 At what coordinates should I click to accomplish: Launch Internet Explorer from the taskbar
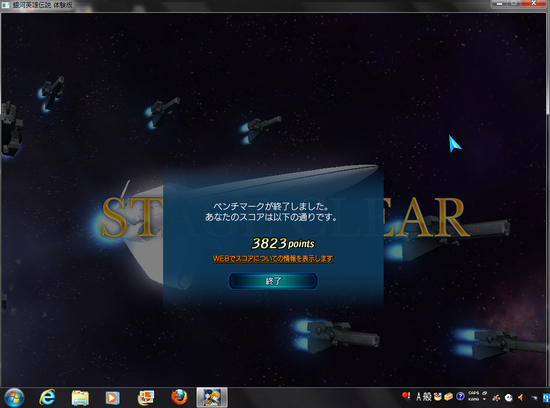point(47,398)
